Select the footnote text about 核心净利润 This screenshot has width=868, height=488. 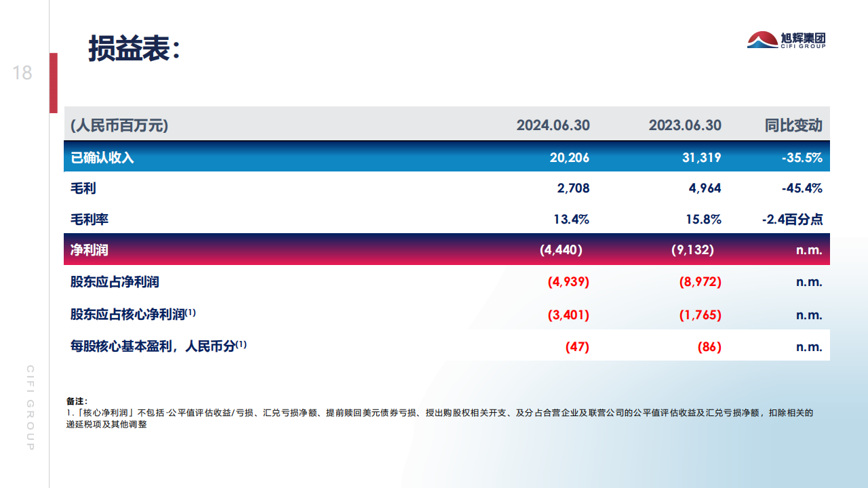439,418
